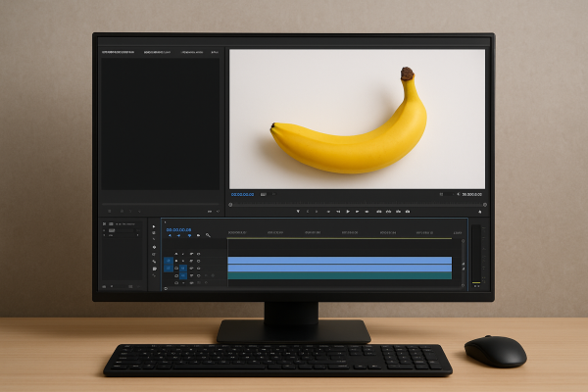Play the sequence in the Program monitor
Image resolution: width=588 pixels, height=392 pixels.
(348, 212)
